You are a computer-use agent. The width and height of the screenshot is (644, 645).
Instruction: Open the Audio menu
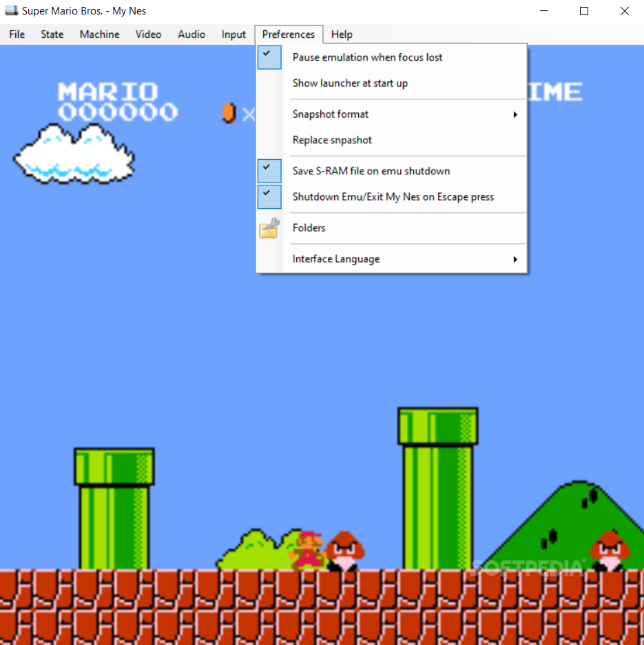(x=191, y=34)
